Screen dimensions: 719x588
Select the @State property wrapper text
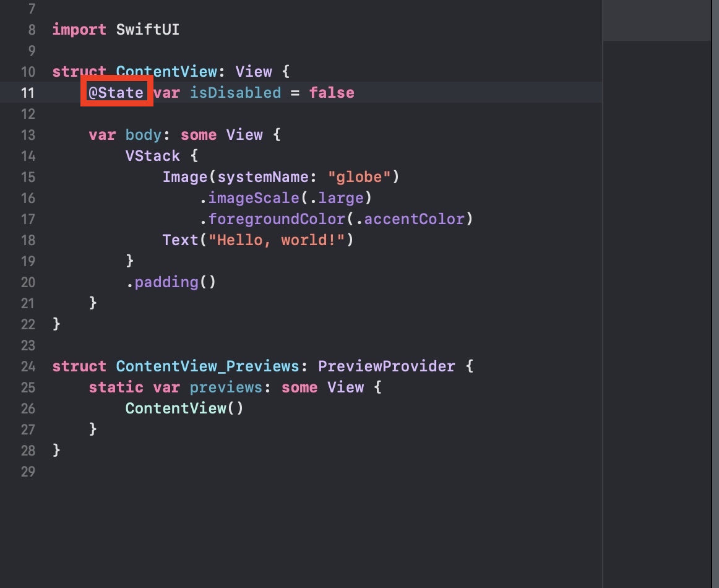coord(116,93)
